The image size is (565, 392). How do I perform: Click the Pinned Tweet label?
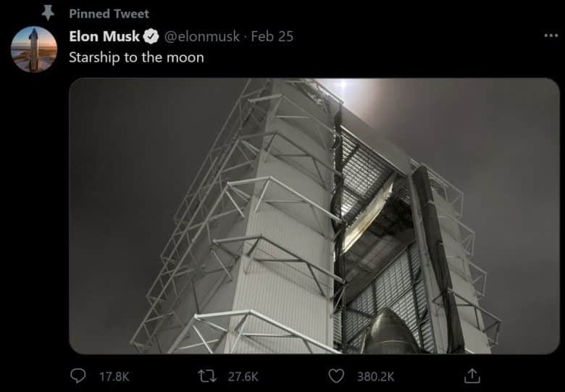pyautogui.click(x=109, y=13)
